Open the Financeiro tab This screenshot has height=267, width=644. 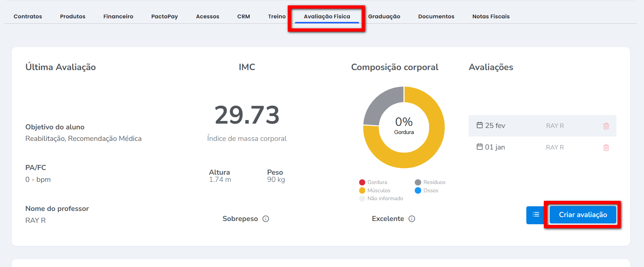[118, 17]
